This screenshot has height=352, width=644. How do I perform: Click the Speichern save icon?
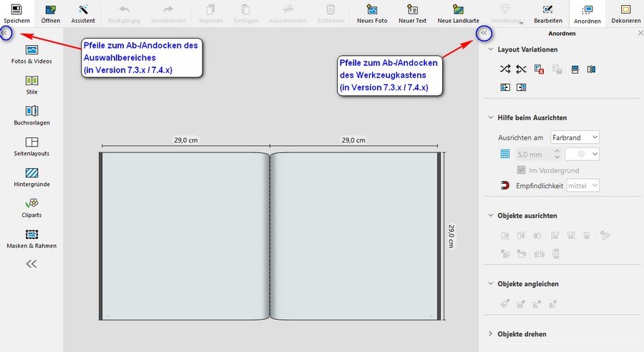(16, 10)
